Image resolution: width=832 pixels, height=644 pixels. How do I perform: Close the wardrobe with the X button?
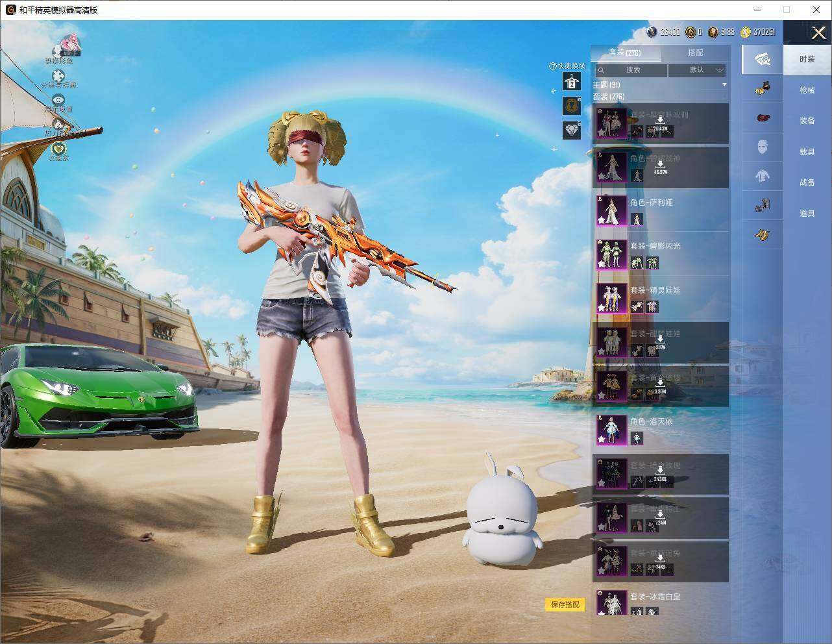pyautogui.click(x=818, y=33)
